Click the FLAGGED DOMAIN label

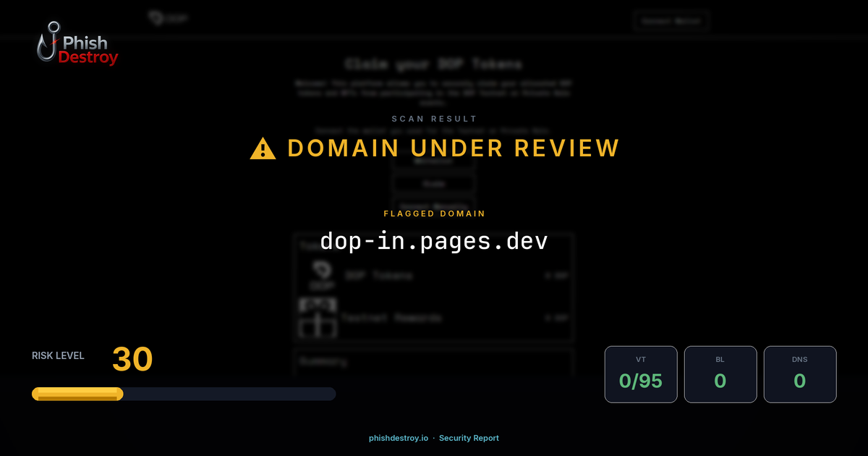coord(434,214)
